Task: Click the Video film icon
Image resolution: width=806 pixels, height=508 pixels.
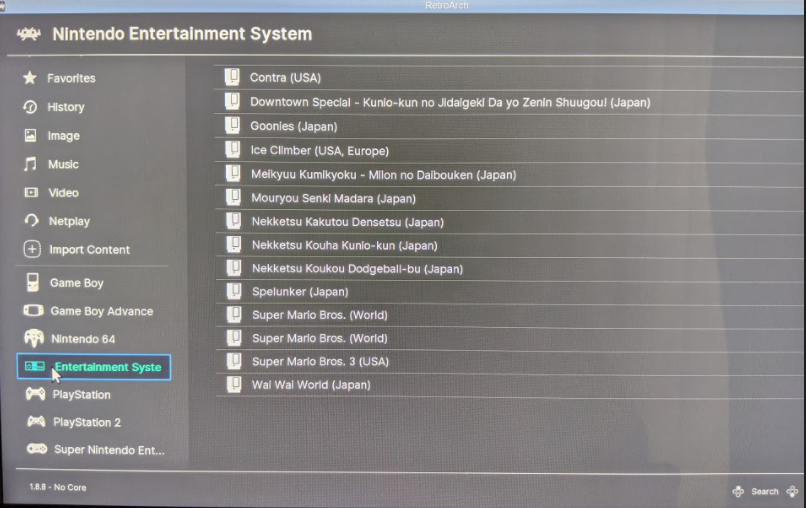Action: [x=31, y=192]
